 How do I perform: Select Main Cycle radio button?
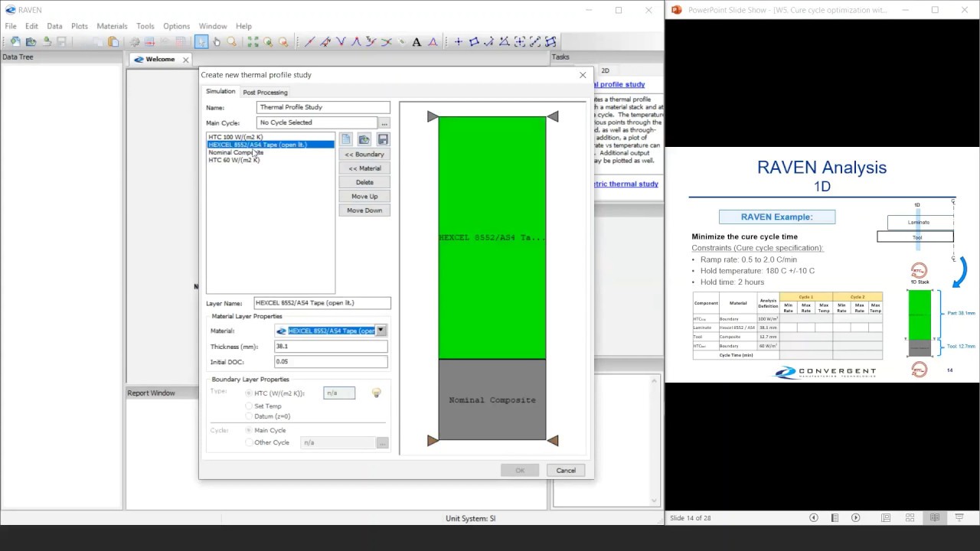click(x=249, y=430)
